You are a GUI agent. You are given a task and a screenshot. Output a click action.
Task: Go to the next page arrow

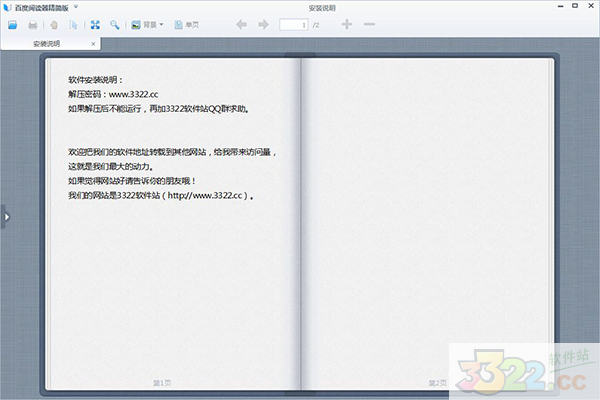(264, 23)
